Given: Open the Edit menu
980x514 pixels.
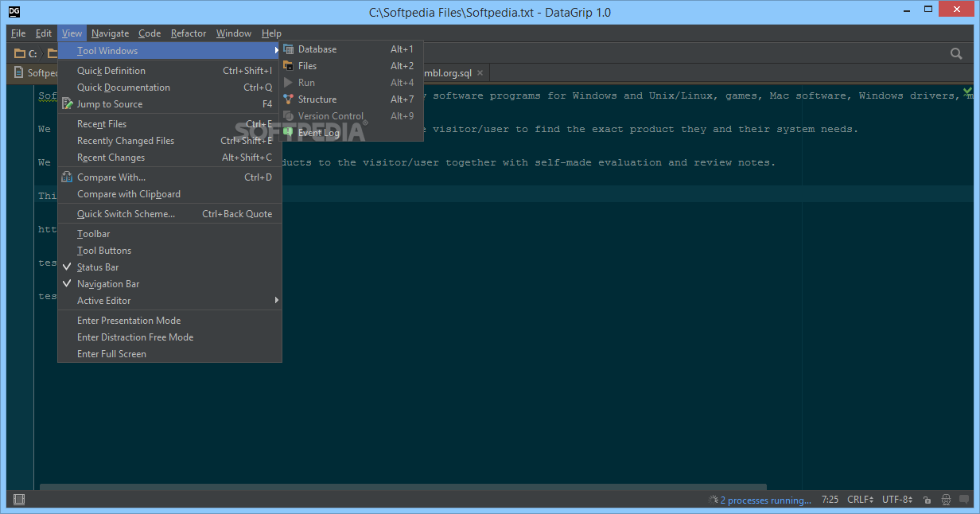Looking at the screenshot, I should pyautogui.click(x=44, y=33).
